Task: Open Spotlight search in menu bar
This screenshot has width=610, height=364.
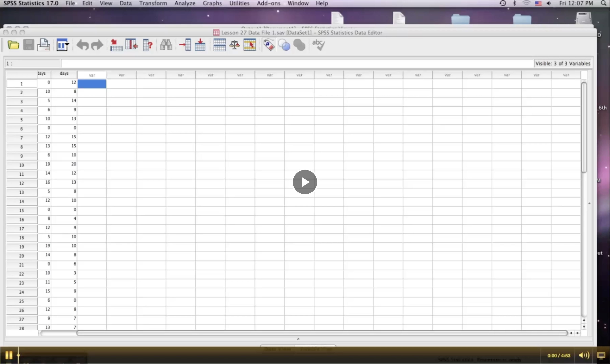Action: pos(603,3)
